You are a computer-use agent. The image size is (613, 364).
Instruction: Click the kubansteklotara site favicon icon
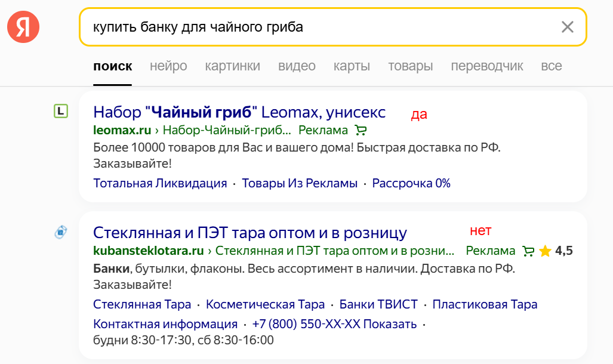pos(60,232)
